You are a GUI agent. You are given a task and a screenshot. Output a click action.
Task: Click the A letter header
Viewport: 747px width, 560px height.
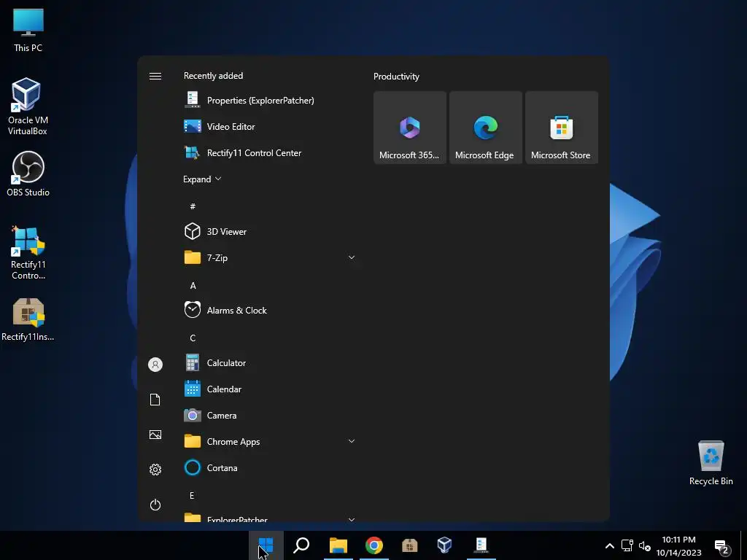193,285
